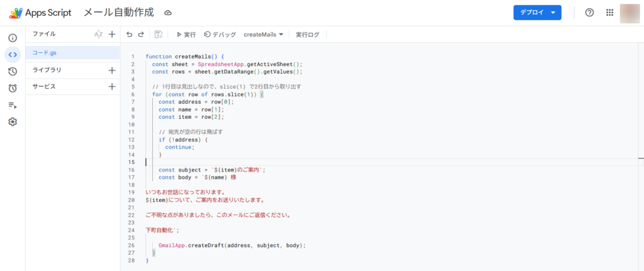Viewport: 644px width, 271px height.
Task: Click the getDataRange().getValues() line
Action: coord(227,72)
